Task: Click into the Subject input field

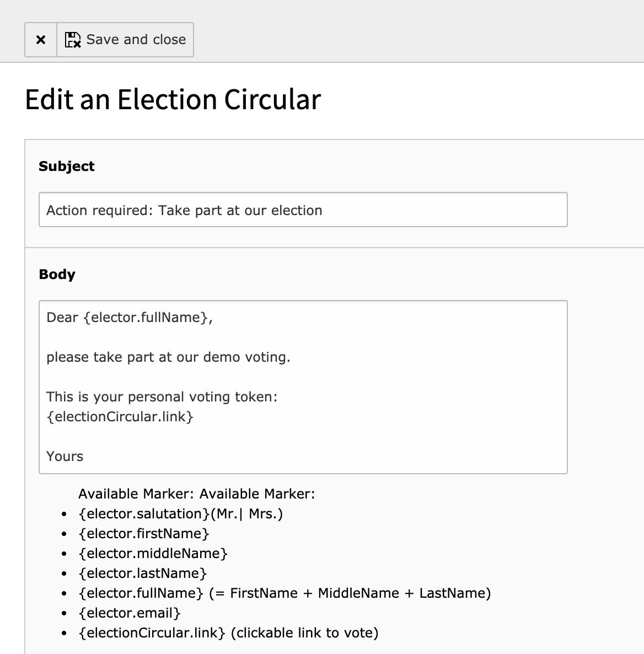Action: (x=303, y=210)
